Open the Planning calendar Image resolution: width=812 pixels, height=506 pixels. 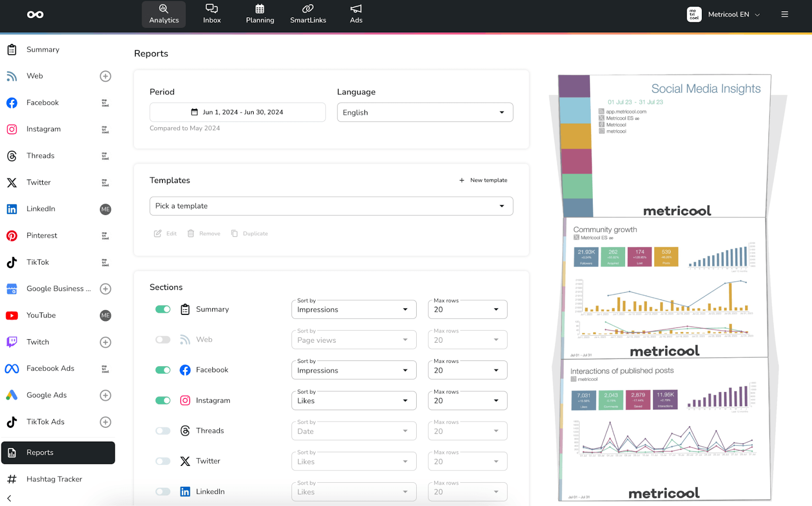click(259, 14)
